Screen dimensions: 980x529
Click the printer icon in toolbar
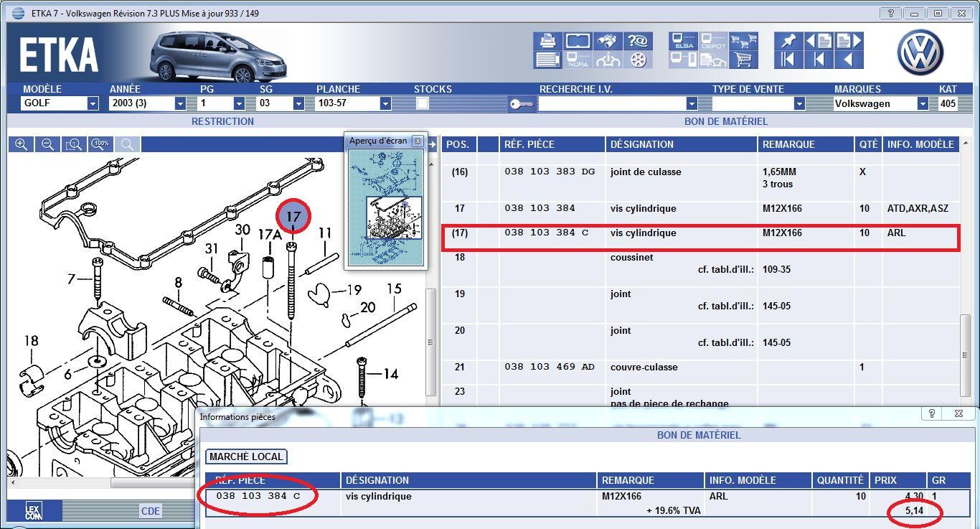pos(547,40)
